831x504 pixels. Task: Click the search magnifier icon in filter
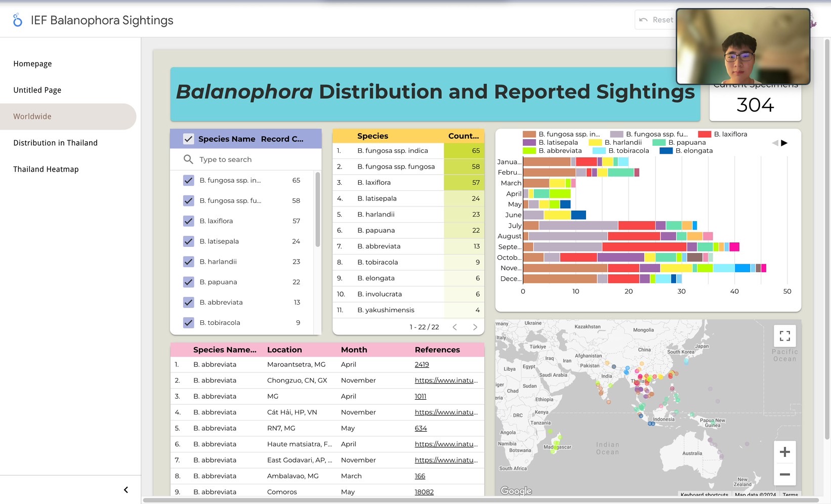click(x=188, y=159)
